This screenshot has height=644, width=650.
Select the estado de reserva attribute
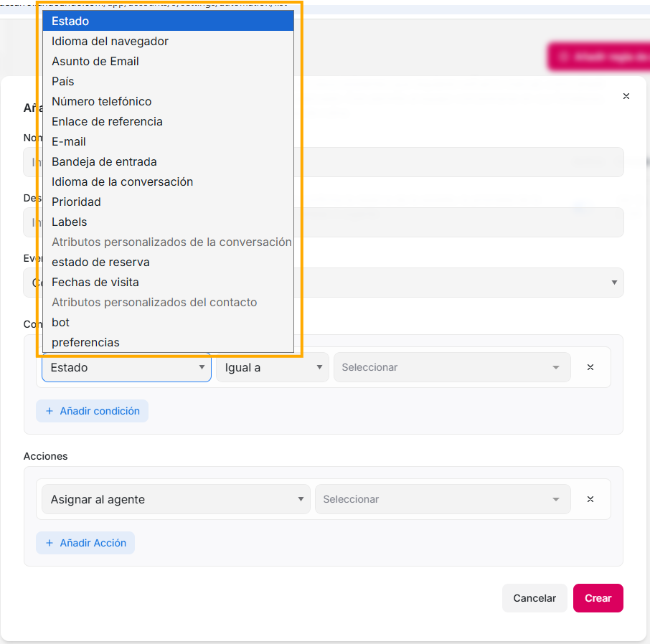[100, 262]
